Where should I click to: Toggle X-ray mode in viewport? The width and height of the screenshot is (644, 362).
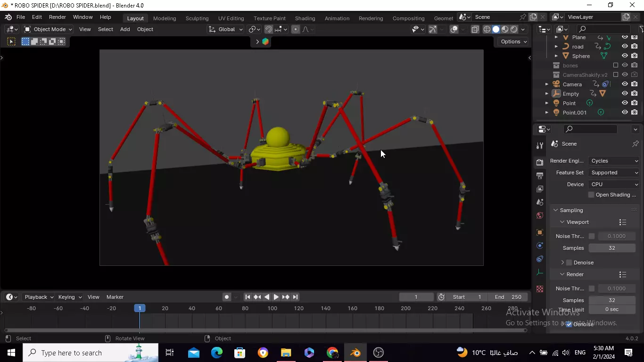(x=475, y=29)
